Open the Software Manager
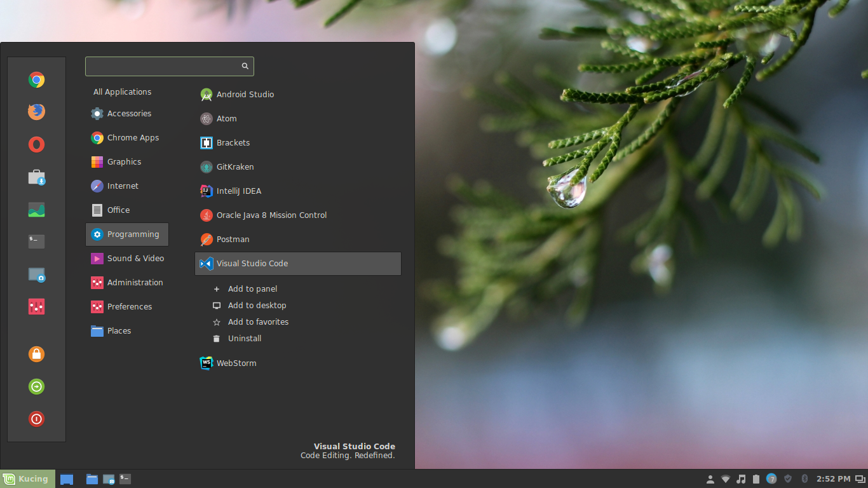Image resolution: width=868 pixels, height=488 pixels. point(36,177)
